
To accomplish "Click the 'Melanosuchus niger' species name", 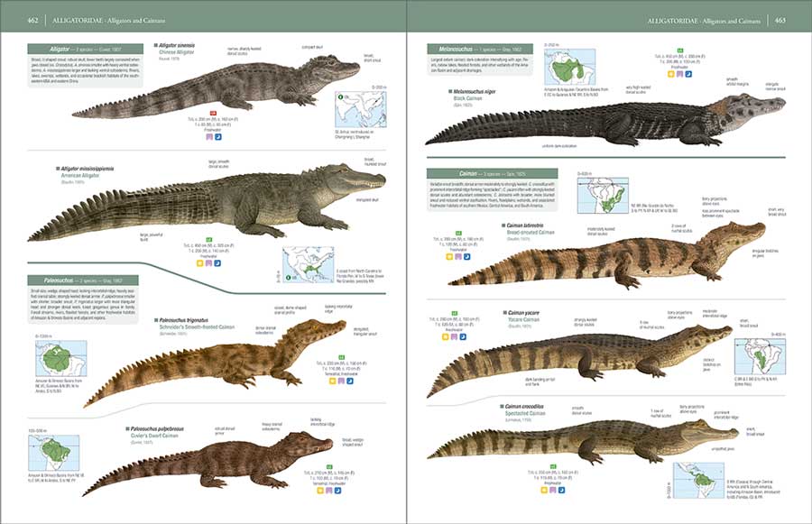I will point(475,92).
